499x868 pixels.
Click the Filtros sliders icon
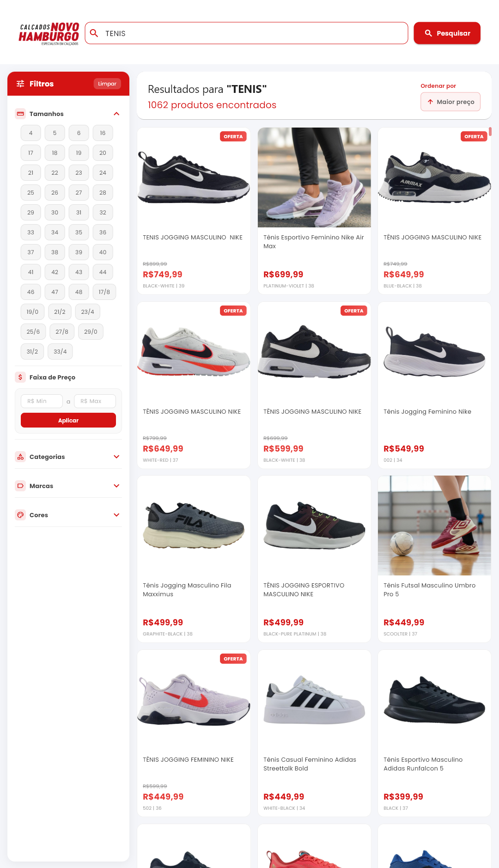(20, 84)
